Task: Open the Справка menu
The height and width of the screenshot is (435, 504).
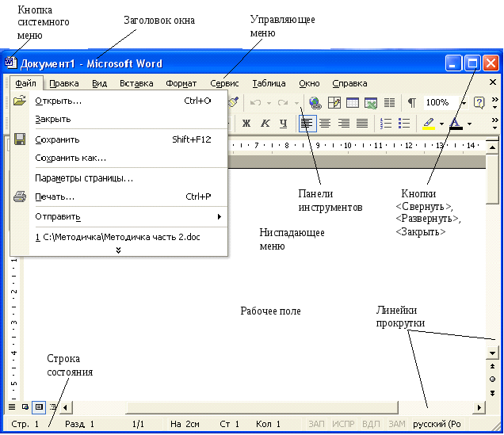Action: (x=349, y=83)
